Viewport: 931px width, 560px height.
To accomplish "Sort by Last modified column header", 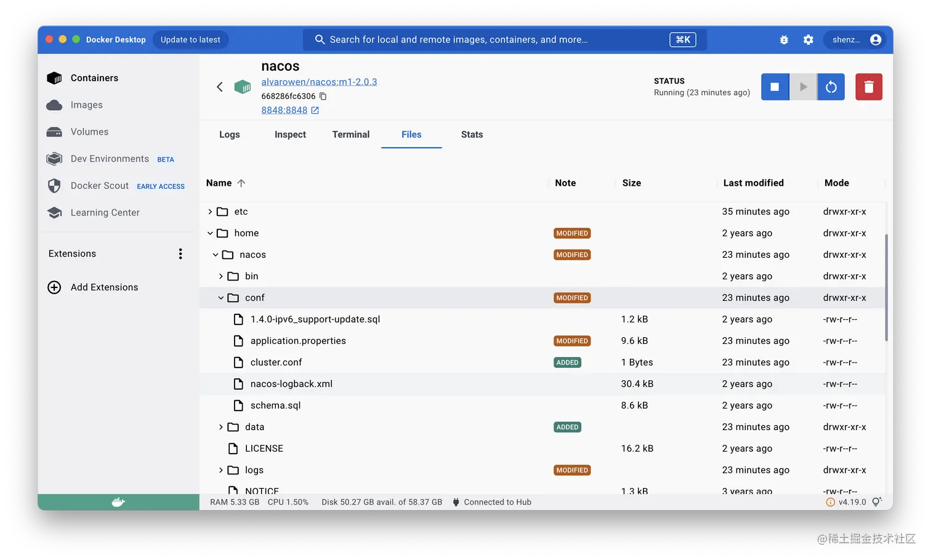I will point(754,183).
